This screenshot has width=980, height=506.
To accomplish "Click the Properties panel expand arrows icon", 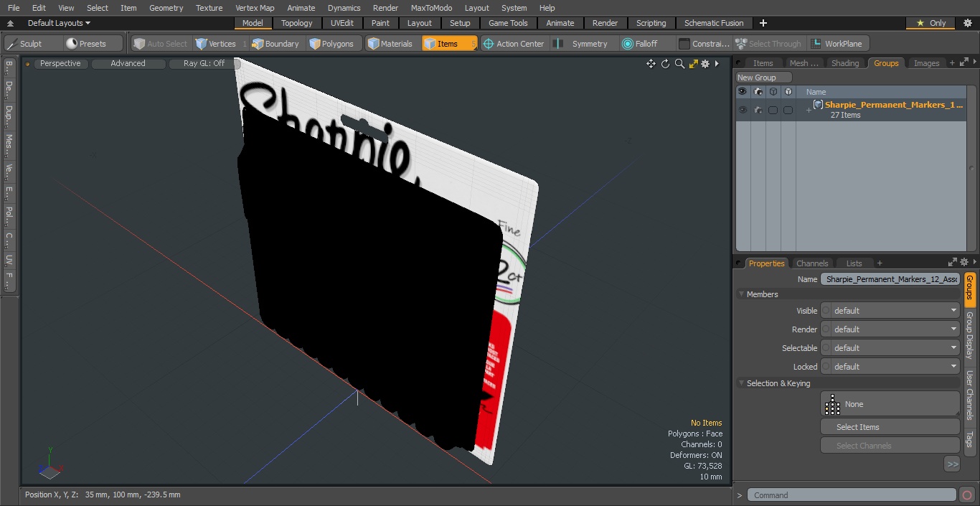I will [953, 263].
